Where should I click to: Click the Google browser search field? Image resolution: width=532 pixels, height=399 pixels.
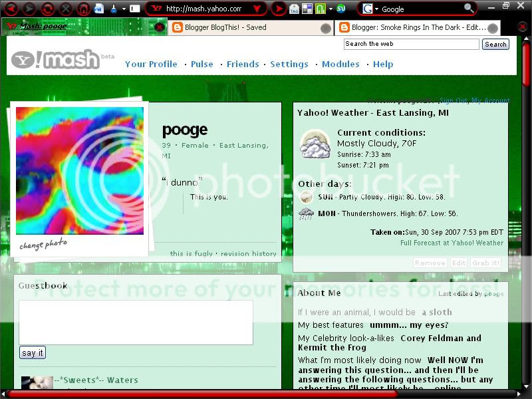tap(422, 9)
